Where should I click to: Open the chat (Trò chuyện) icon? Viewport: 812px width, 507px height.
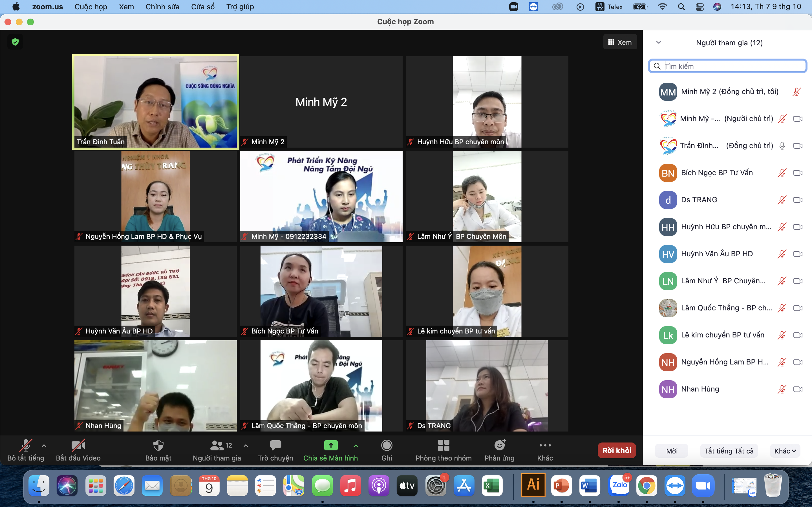[x=275, y=446]
